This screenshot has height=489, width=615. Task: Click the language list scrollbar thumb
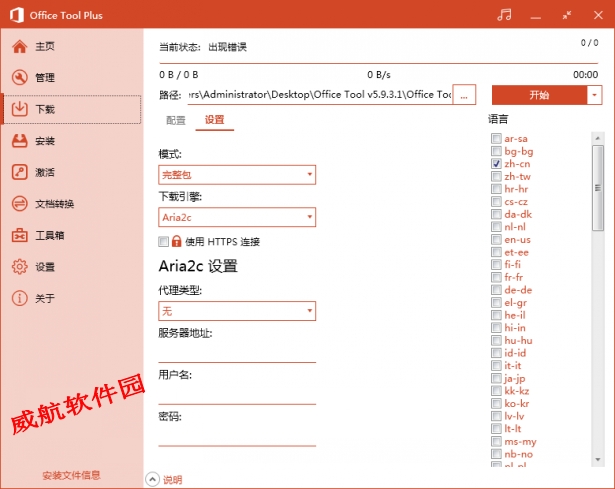pyautogui.click(x=598, y=188)
